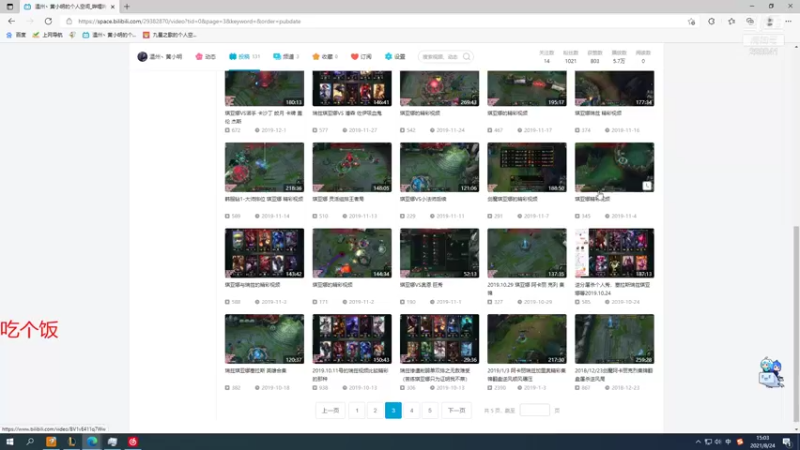Reload the page with refresh icon
Screen dimensions: 800x450
[48, 21]
